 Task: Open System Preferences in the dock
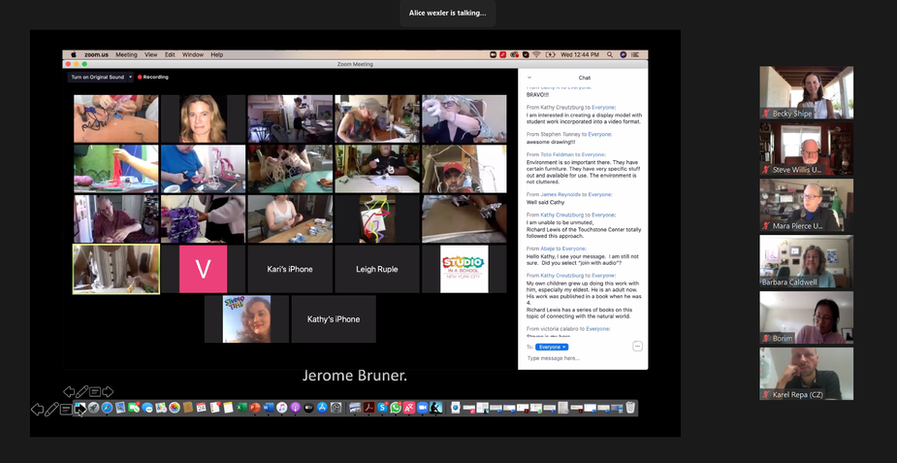(x=336, y=407)
